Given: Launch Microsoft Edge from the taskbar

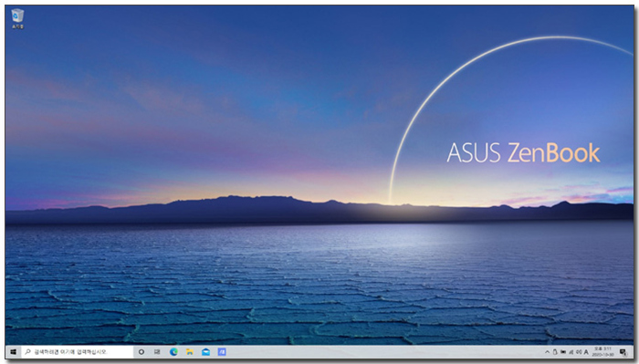Looking at the screenshot, I should pyautogui.click(x=173, y=352).
